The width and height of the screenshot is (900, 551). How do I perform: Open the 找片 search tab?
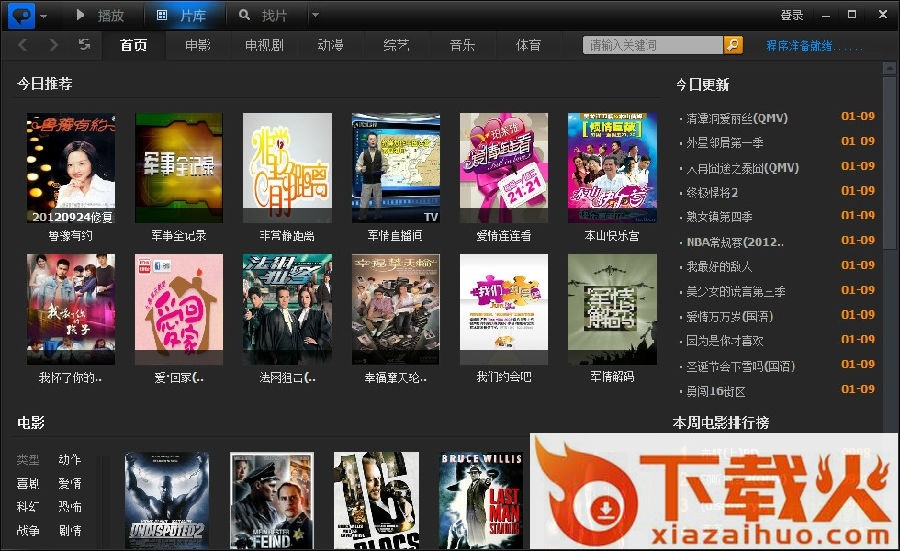263,15
